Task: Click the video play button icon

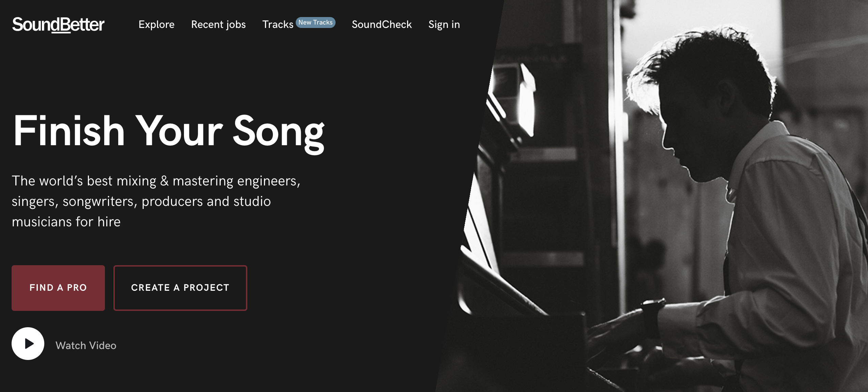Action: point(28,344)
